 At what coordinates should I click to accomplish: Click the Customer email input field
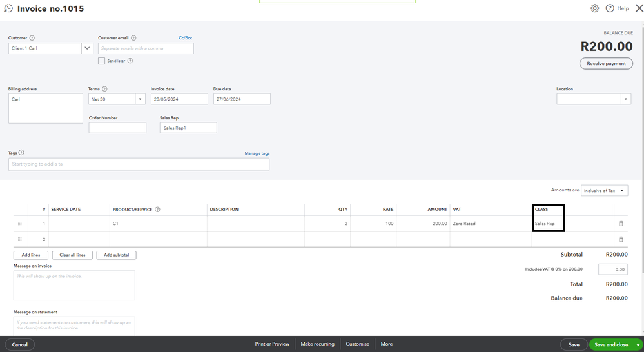146,48
